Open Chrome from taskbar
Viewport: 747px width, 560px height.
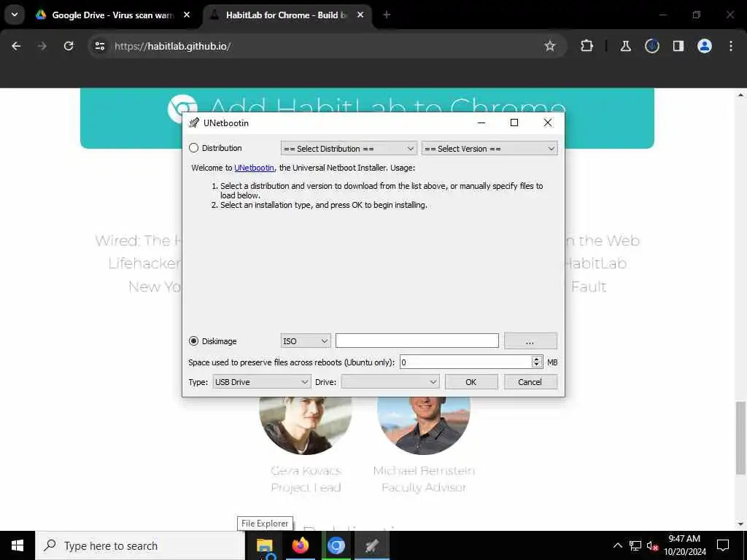pyautogui.click(x=336, y=545)
